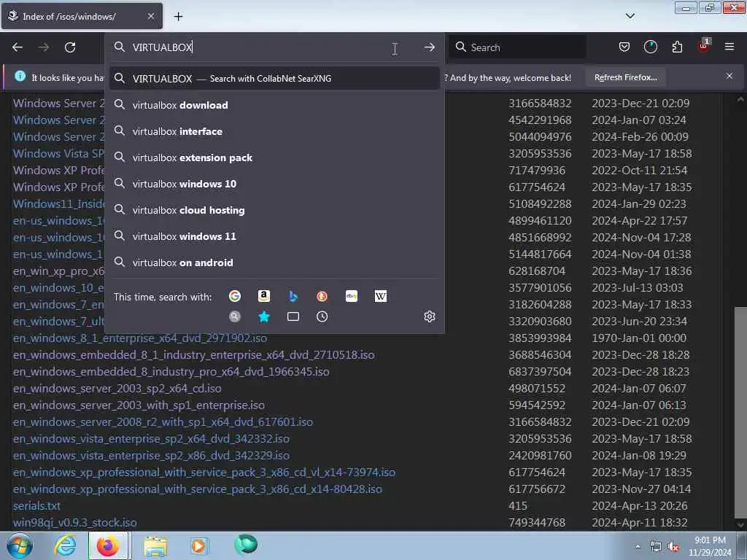The height and width of the screenshot is (560, 747).
Task: Search this time with eBay
Action: 352,296
